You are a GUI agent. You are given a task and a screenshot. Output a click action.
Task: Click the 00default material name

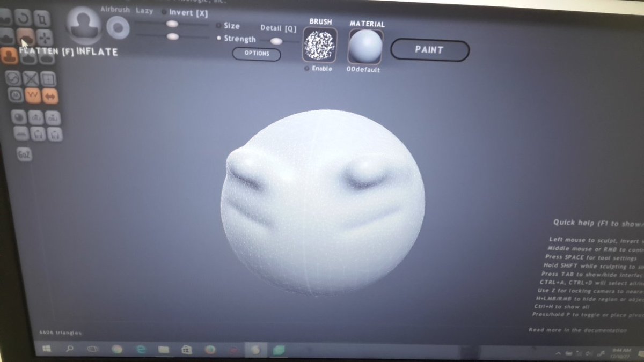tap(363, 70)
